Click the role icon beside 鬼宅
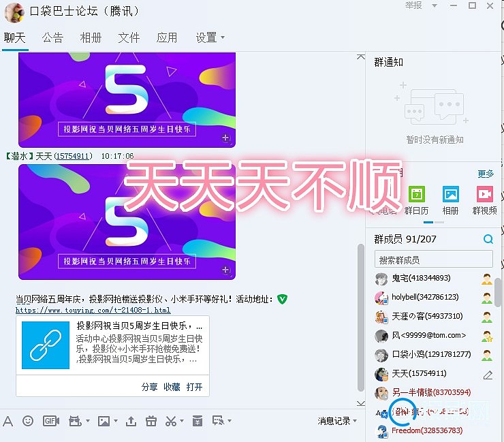The height and width of the screenshot is (442, 504). [x=487, y=279]
